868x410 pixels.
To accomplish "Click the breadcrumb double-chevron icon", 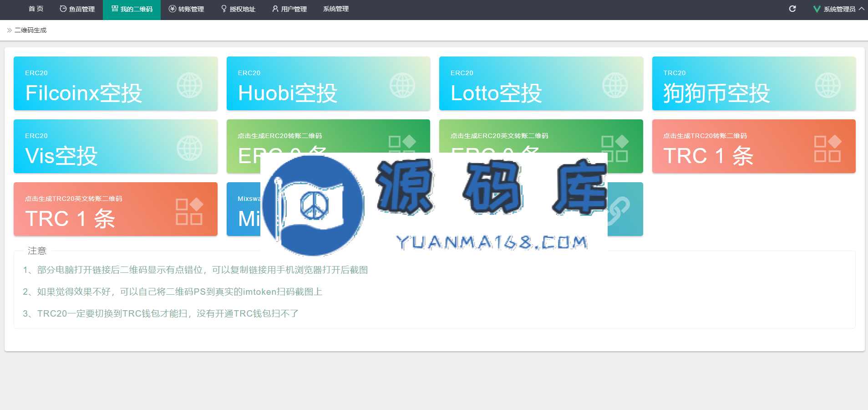I will point(9,30).
